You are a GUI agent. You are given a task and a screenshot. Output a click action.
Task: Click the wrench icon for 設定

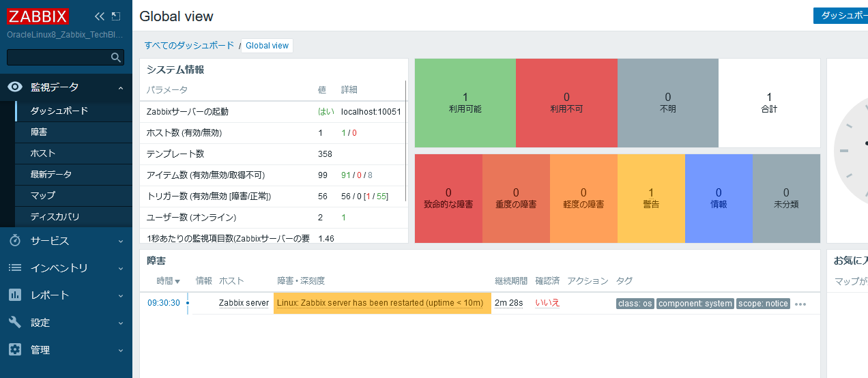click(15, 323)
